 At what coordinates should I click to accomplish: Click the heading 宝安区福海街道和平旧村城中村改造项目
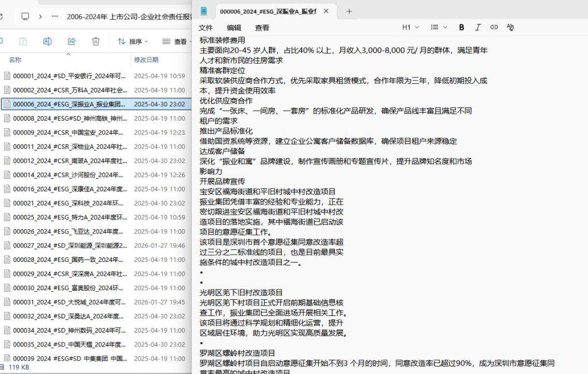pyautogui.click(x=268, y=192)
